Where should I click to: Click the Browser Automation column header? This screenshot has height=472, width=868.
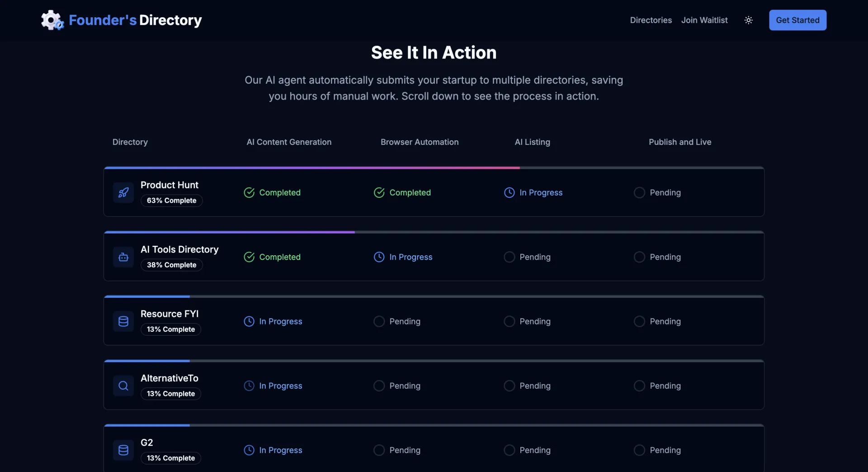419,142
